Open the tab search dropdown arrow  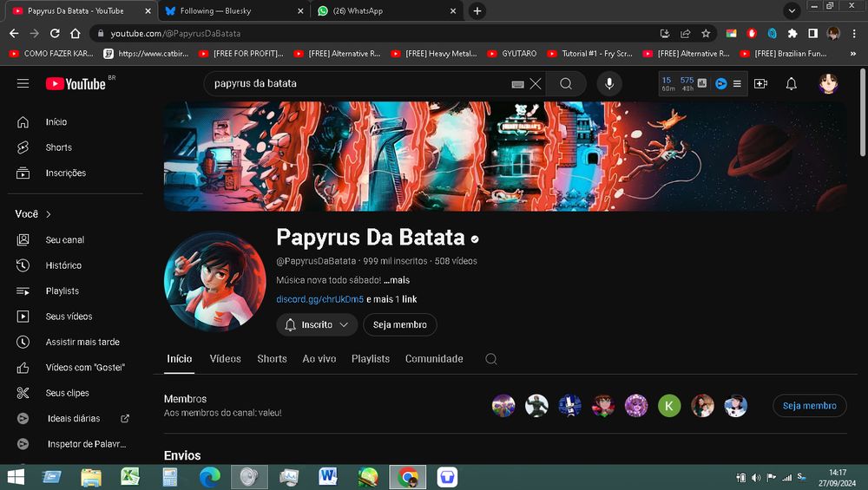tap(792, 10)
